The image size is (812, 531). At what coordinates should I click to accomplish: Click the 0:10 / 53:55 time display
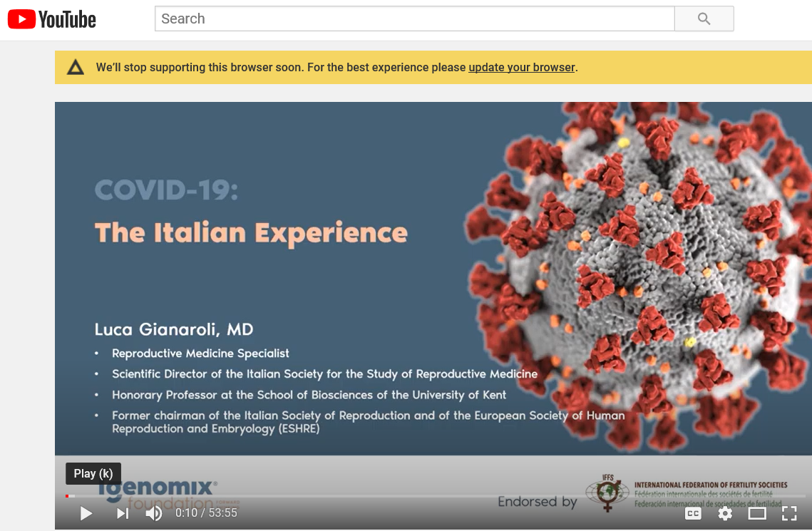point(206,513)
